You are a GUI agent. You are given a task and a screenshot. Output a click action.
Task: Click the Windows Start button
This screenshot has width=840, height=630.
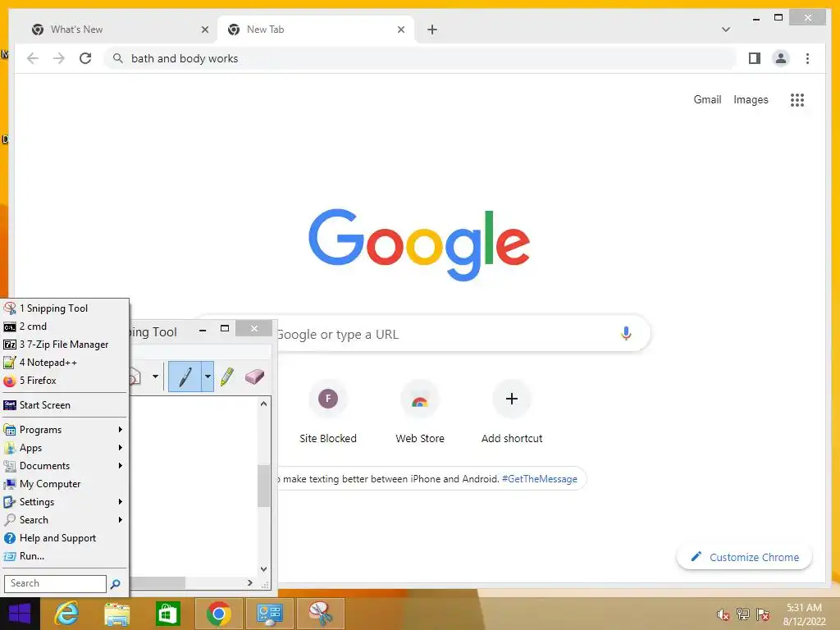click(20, 614)
